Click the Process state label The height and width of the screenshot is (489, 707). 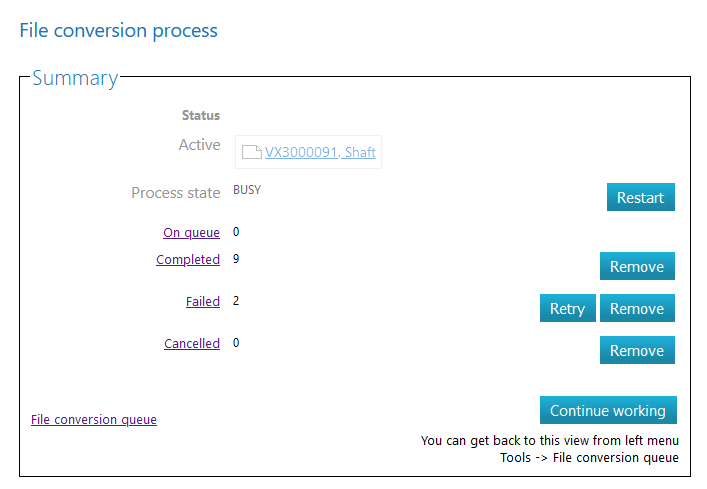[176, 193]
